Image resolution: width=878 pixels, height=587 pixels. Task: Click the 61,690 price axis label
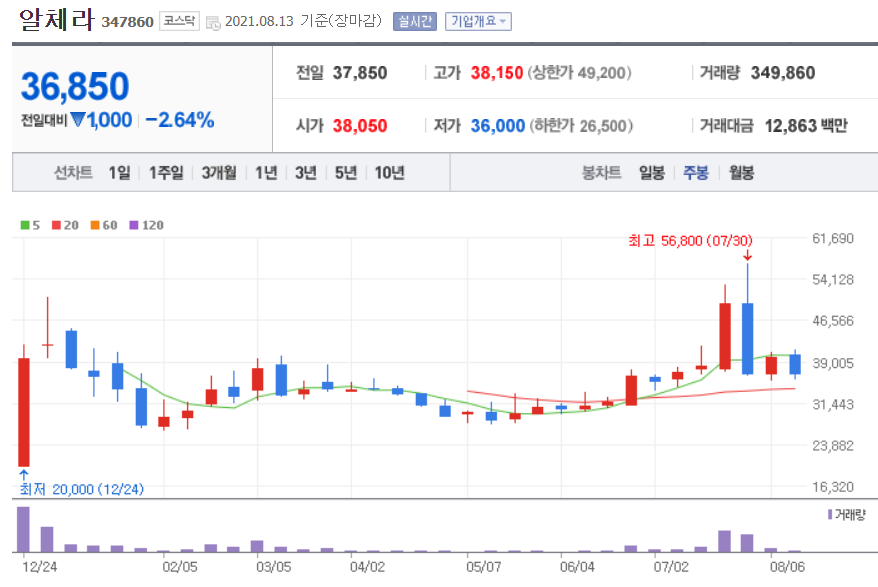pyautogui.click(x=833, y=239)
